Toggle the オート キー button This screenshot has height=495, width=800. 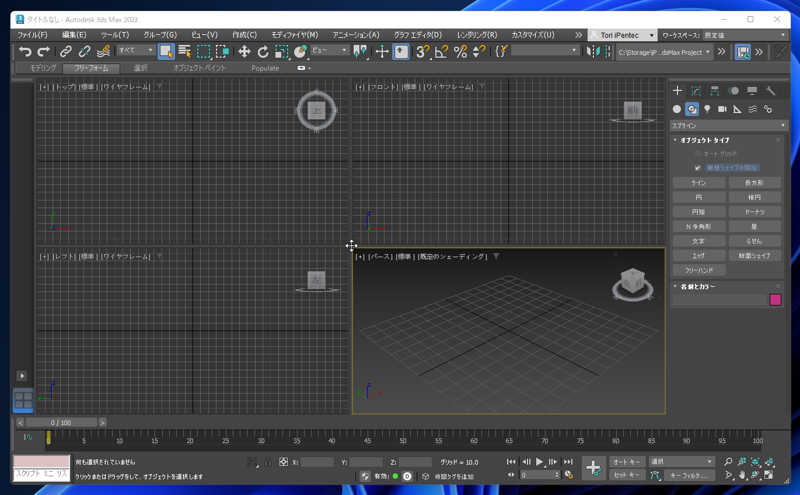coord(627,461)
